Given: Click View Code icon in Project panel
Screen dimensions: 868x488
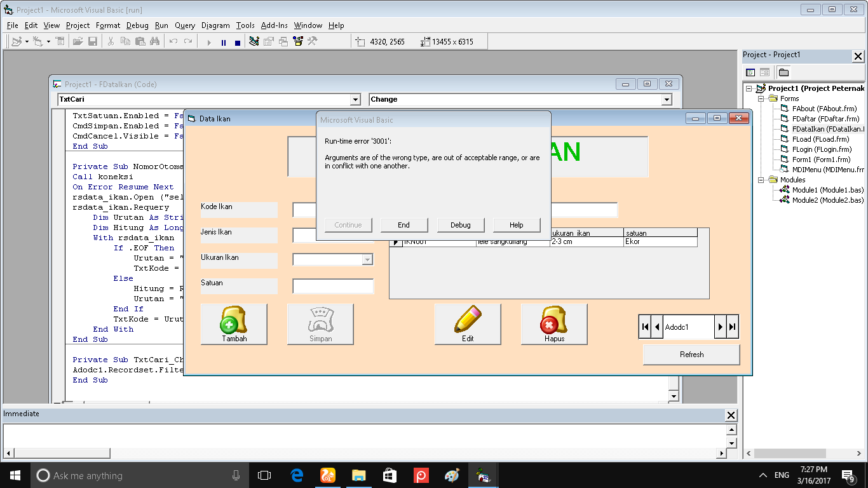Looking at the screenshot, I should point(750,72).
